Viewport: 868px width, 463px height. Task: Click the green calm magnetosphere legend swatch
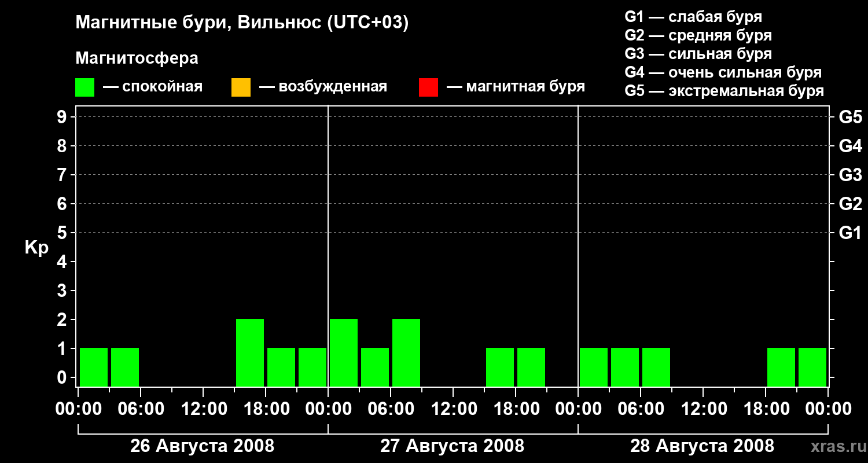click(x=85, y=87)
